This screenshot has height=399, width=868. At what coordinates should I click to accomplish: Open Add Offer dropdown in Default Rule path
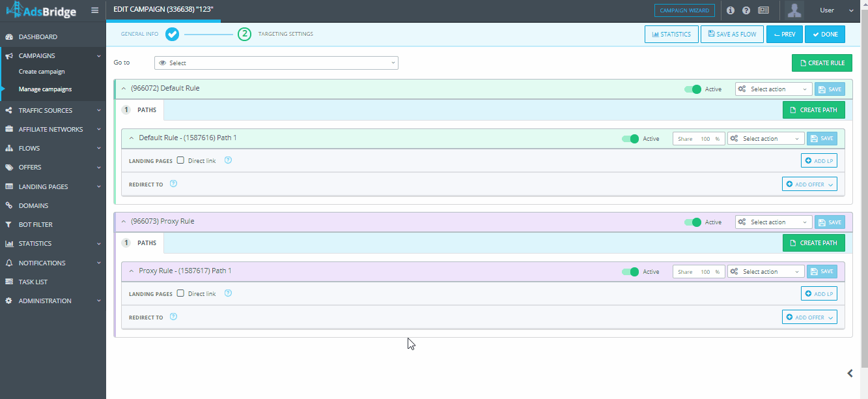point(809,185)
